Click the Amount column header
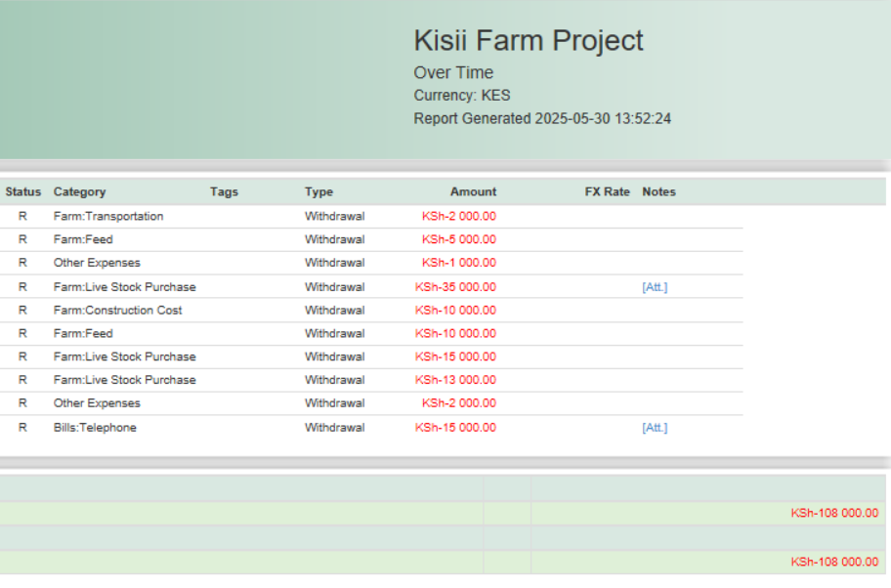Screen dimensions: 891x588 pos(473,192)
